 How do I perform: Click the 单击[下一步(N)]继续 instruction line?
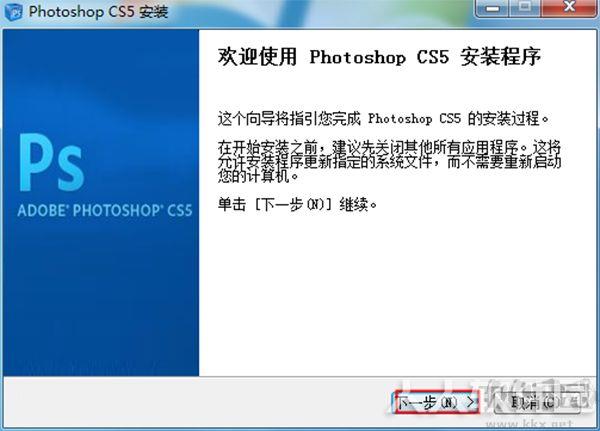297,204
